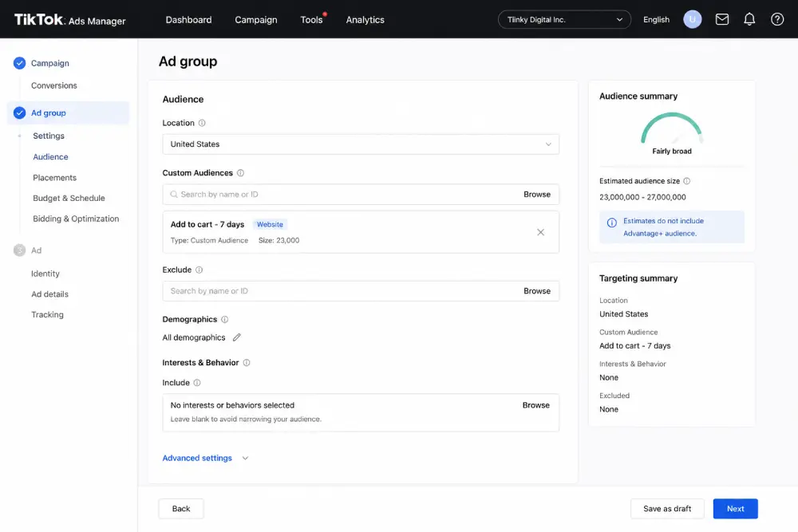
Task: Browse interests and behaviors
Action: coord(535,405)
